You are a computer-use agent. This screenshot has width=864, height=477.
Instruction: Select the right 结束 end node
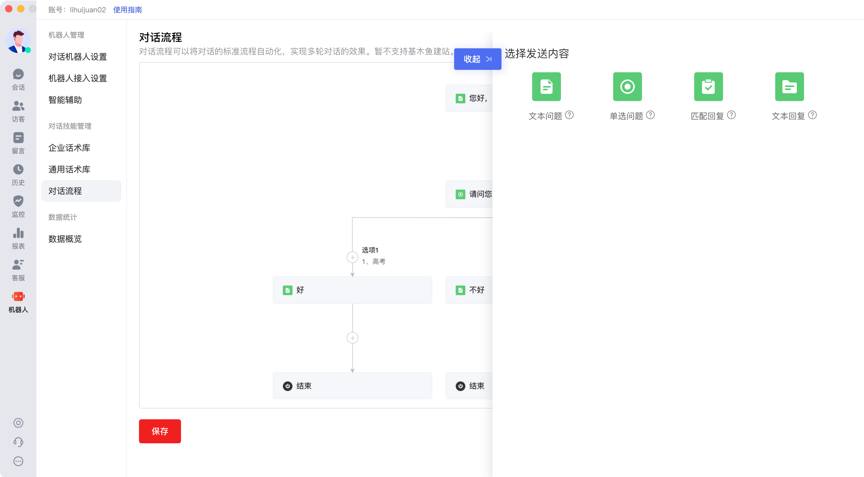click(x=469, y=386)
